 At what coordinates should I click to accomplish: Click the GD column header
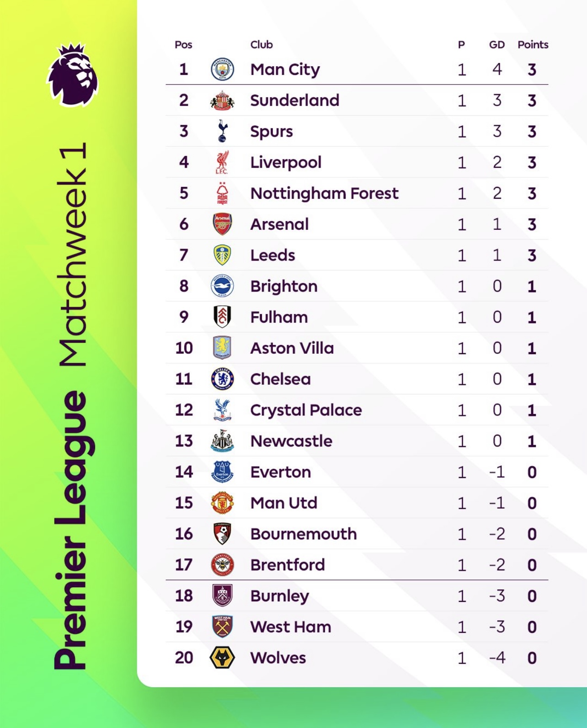pos(497,45)
